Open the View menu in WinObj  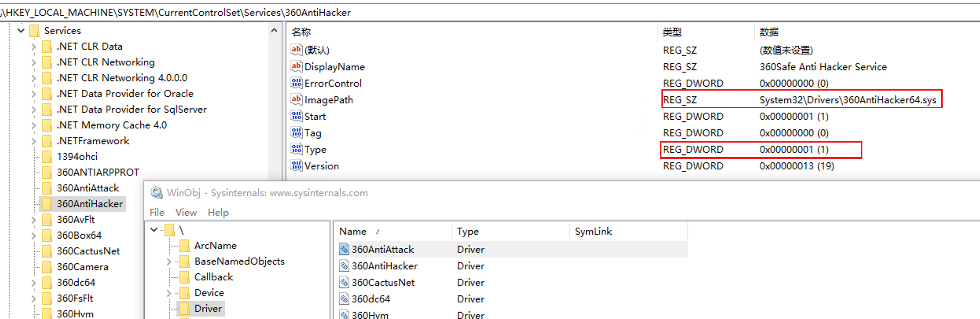[x=186, y=212]
